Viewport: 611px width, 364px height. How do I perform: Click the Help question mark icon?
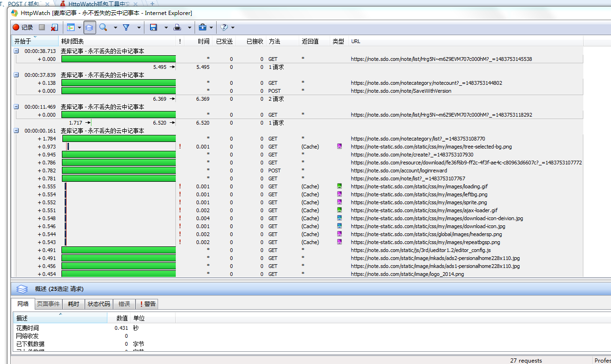coord(224,28)
